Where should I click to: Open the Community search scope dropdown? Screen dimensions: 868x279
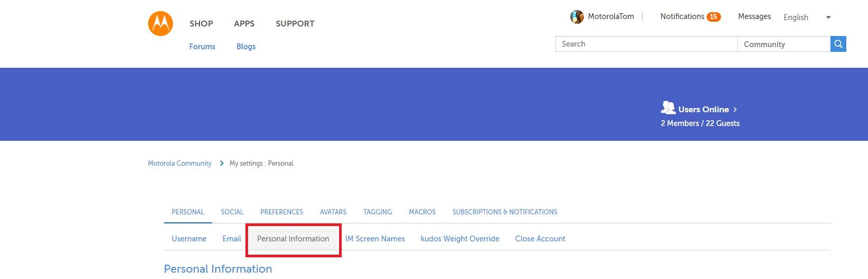(784, 44)
